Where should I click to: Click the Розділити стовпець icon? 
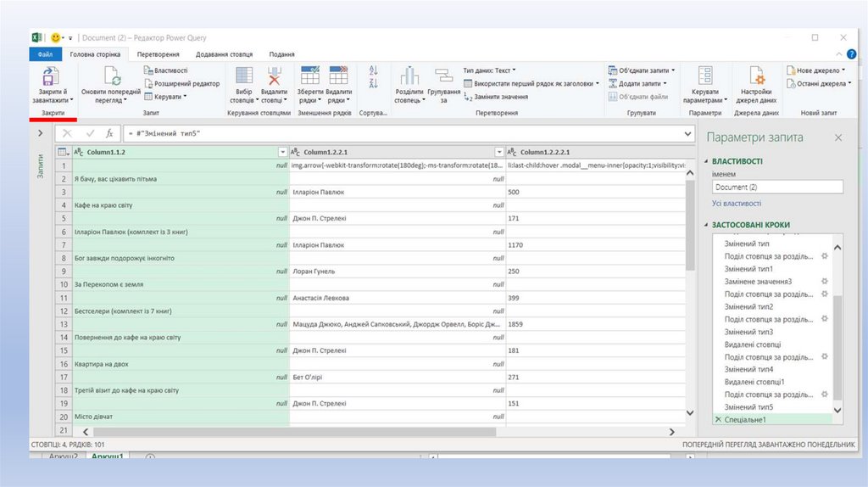pos(409,77)
